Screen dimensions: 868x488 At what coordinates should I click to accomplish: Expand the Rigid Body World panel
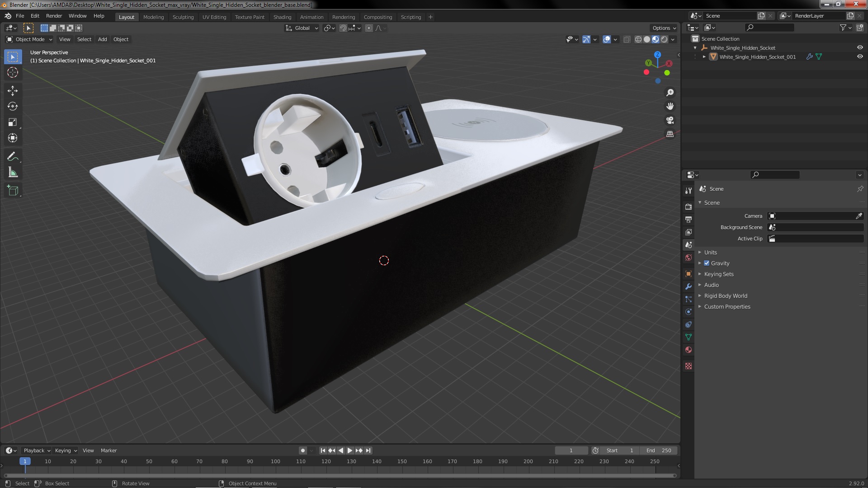[x=725, y=296]
